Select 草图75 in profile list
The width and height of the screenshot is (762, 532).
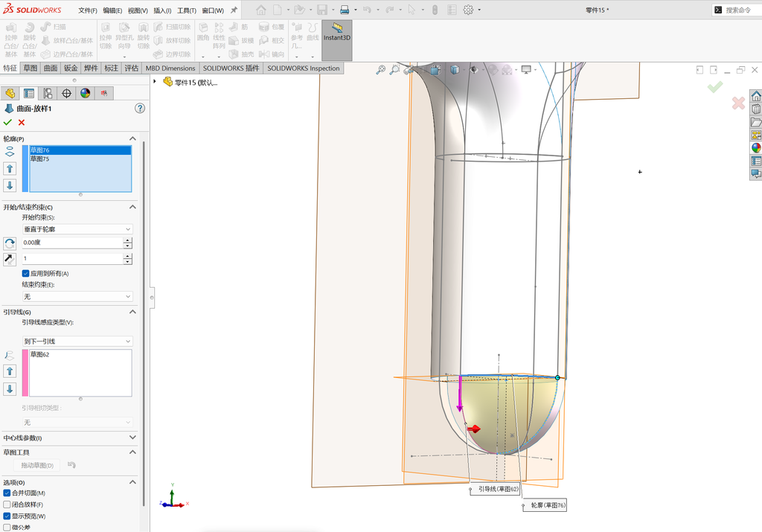80,159
